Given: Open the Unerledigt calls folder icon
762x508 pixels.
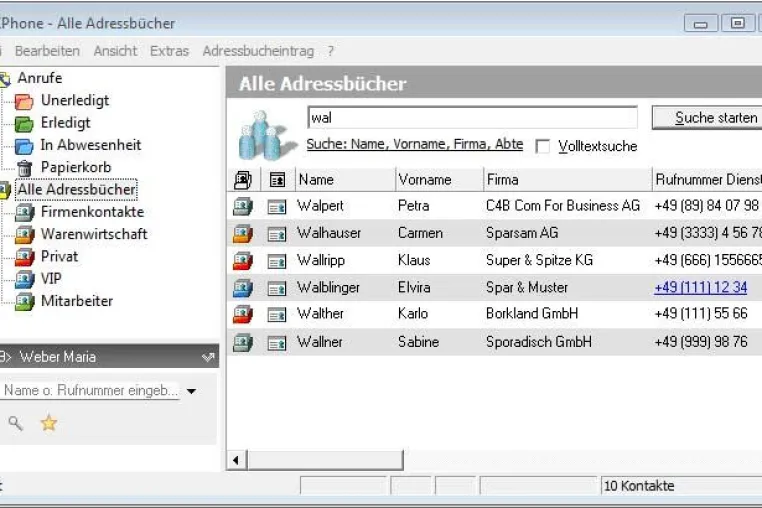Looking at the screenshot, I should pos(24,101).
